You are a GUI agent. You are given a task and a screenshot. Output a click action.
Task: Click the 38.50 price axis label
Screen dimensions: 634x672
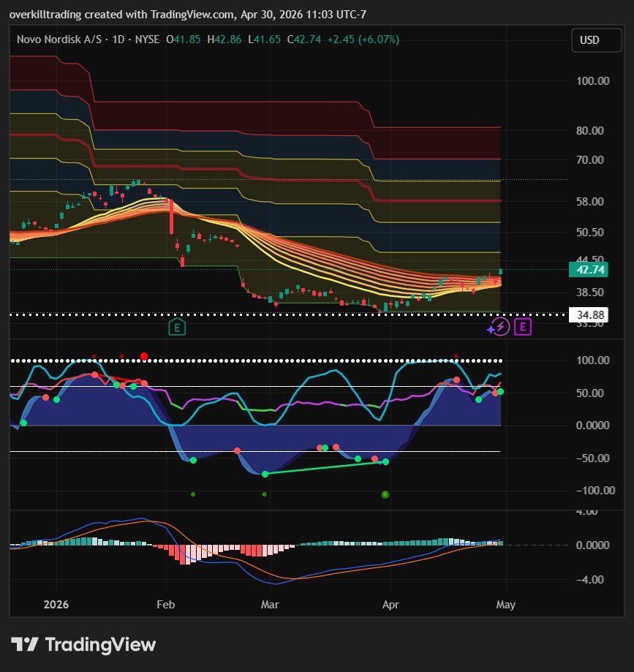click(x=590, y=292)
